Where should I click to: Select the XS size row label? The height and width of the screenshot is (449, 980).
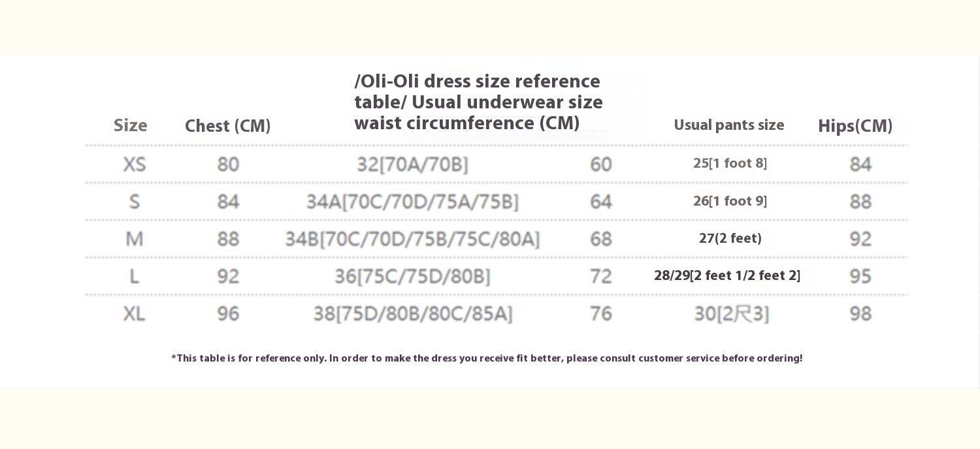pos(135,164)
